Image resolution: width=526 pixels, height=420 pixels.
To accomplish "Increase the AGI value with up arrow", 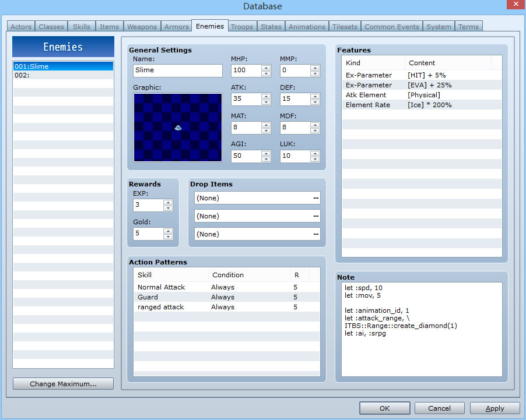I will click(x=266, y=153).
